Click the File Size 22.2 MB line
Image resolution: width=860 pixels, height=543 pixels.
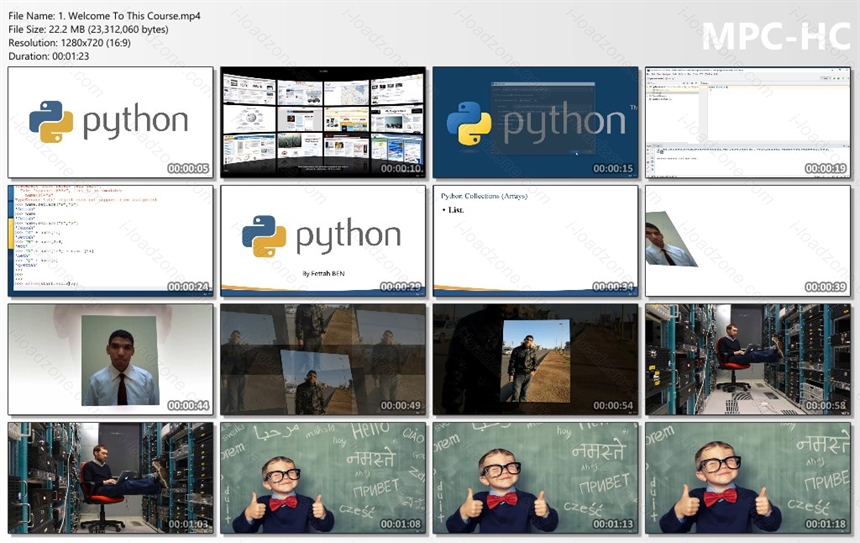(88, 29)
